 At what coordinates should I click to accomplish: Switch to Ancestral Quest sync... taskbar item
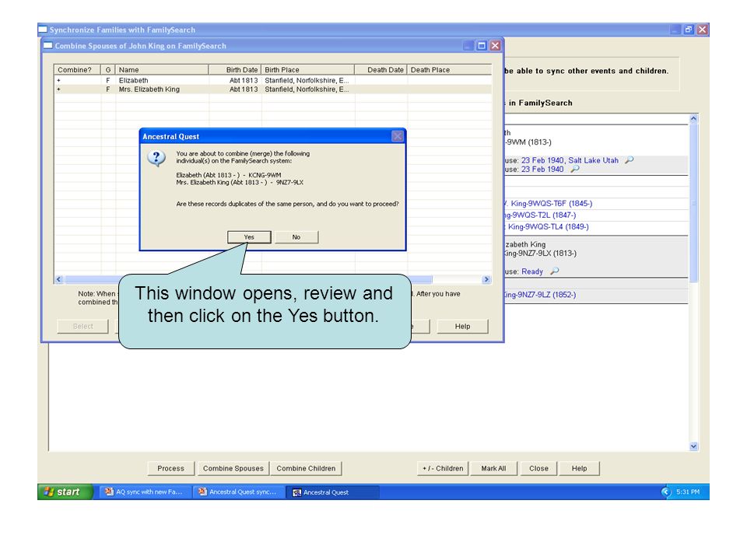pos(238,492)
